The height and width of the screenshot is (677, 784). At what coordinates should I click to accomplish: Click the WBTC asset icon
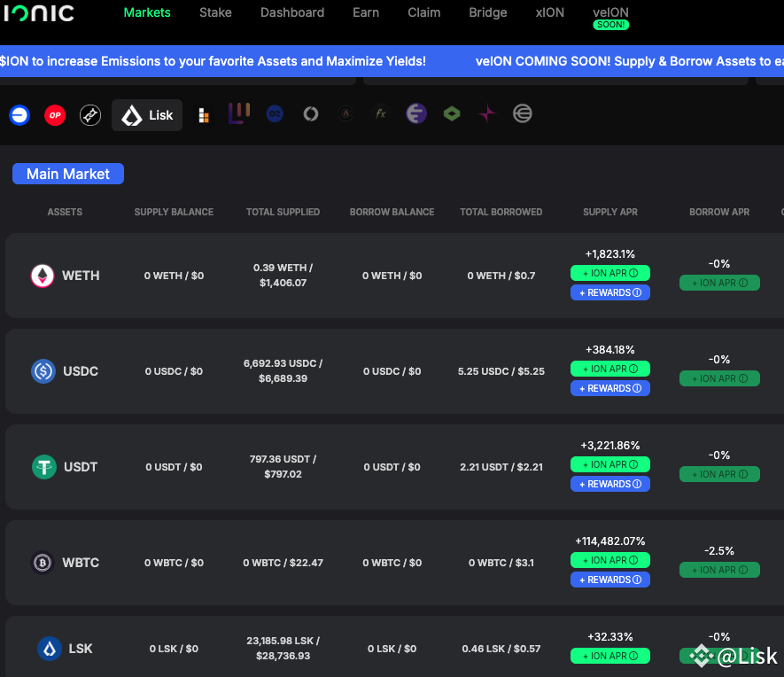[x=42, y=563]
